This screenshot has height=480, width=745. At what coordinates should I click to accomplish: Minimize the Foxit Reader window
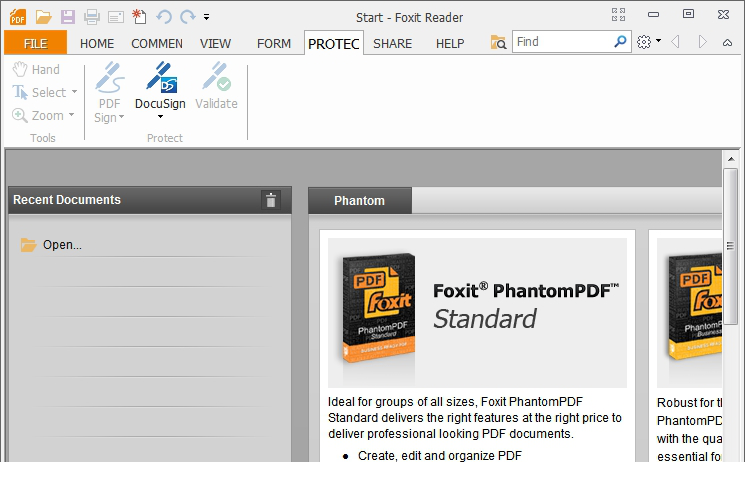point(654,15)
